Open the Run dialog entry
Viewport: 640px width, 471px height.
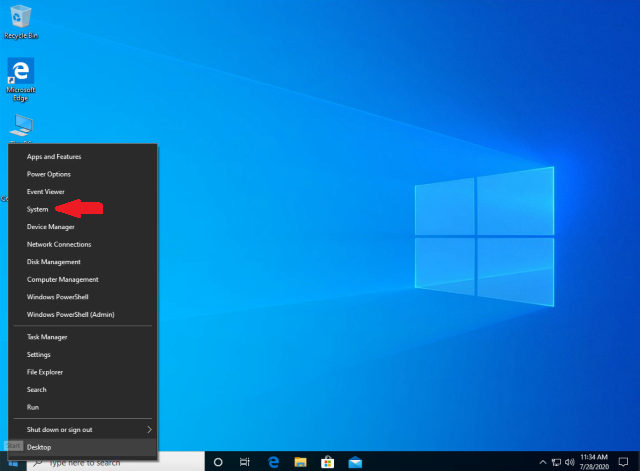click(82, 407)
